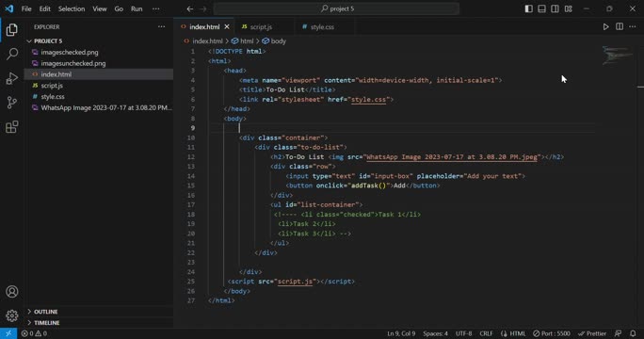Click line number 12 in the gutter
The image size is (644, 339).
[190, 157]
